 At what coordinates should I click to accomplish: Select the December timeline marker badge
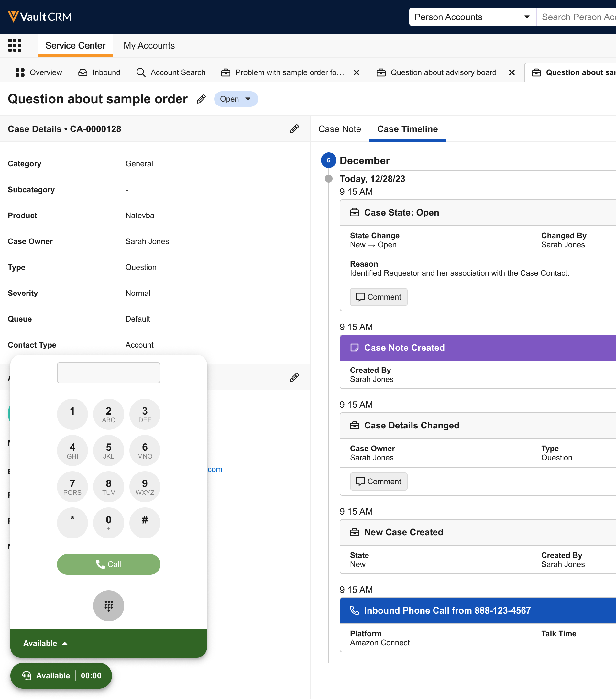tap(328, 161)
